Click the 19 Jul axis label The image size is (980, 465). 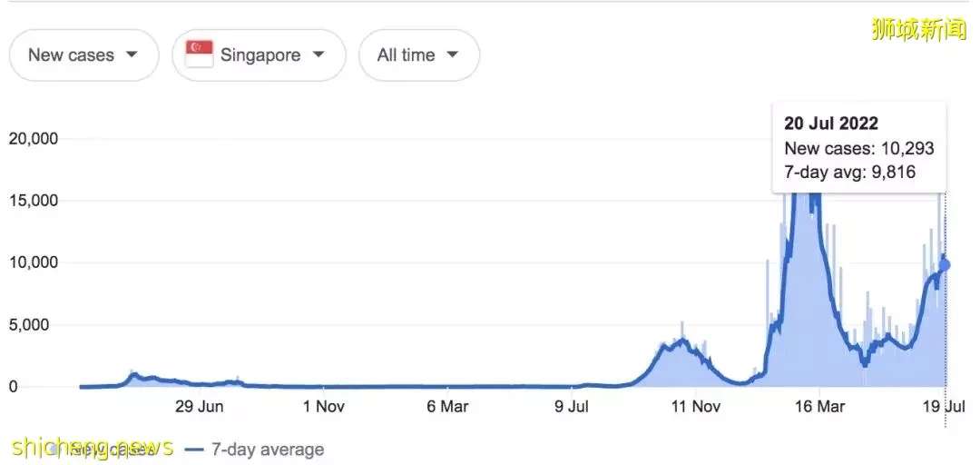pyautogui.click(x=945, y=406)
